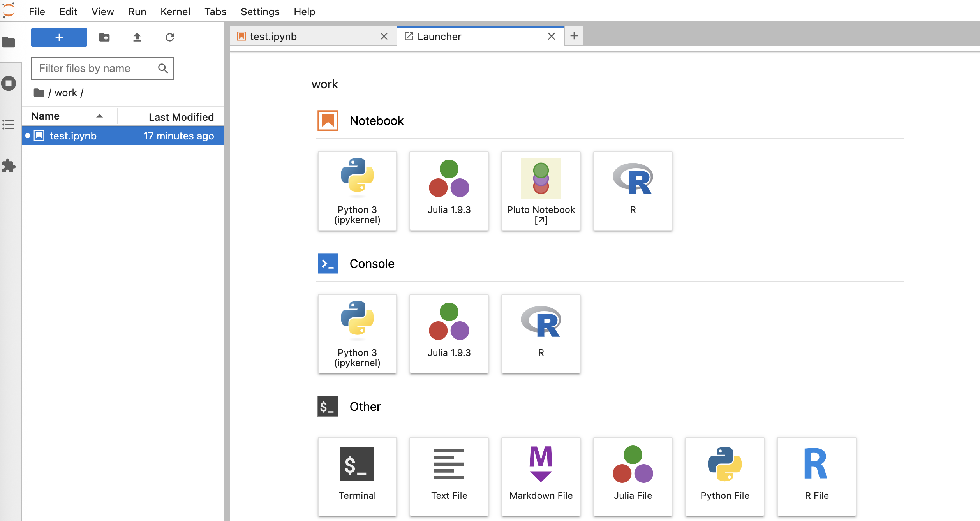Open the Kernel menu

coord(175,12)
